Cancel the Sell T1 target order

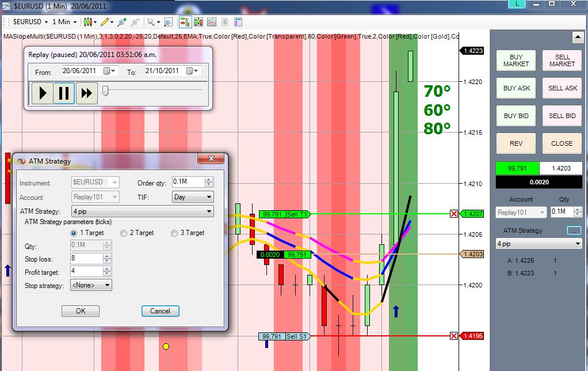[454, 214]
